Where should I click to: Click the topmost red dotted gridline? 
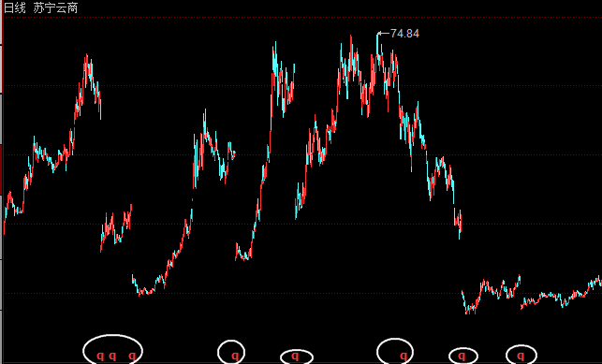tap(302, 17)
